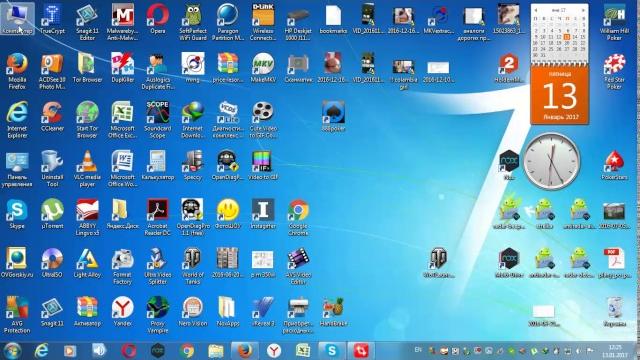
Task: Launch AVG Protection shortcut
Action: click(17, 315)
